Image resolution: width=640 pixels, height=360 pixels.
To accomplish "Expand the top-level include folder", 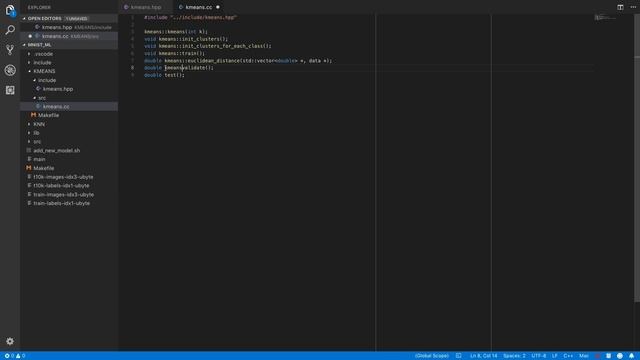I will point(42,62).
